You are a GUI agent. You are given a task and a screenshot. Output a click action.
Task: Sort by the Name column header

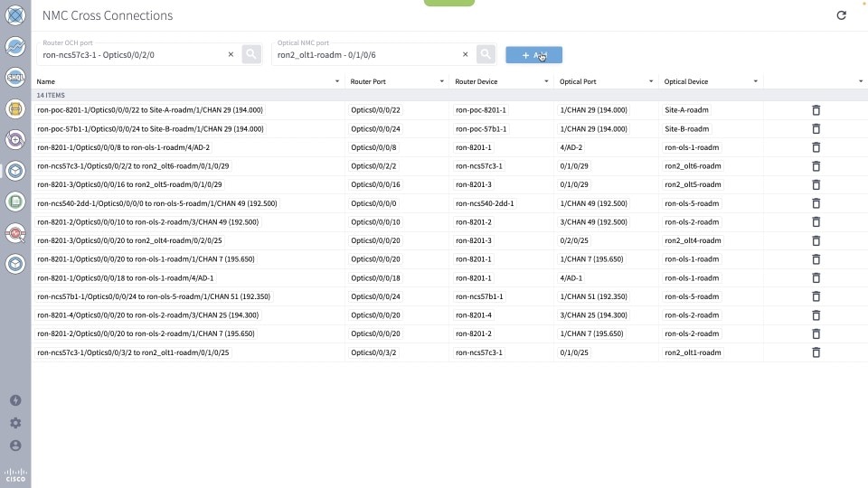click(46, 81)
